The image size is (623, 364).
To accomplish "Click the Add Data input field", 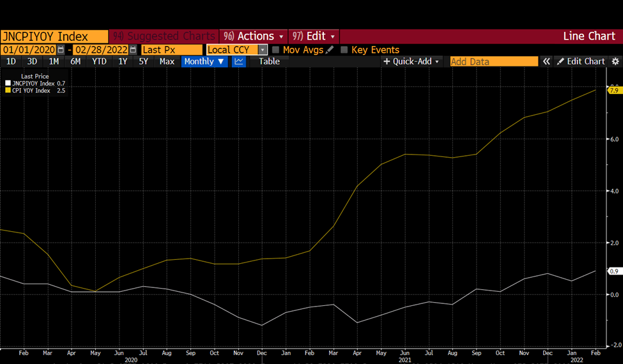I will (x=494, y=61).
